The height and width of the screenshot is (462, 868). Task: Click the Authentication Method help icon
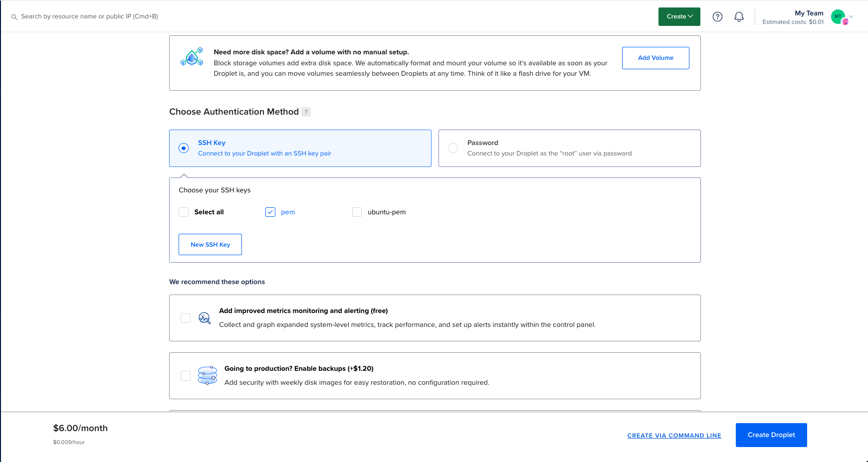[x=306, y=112]
